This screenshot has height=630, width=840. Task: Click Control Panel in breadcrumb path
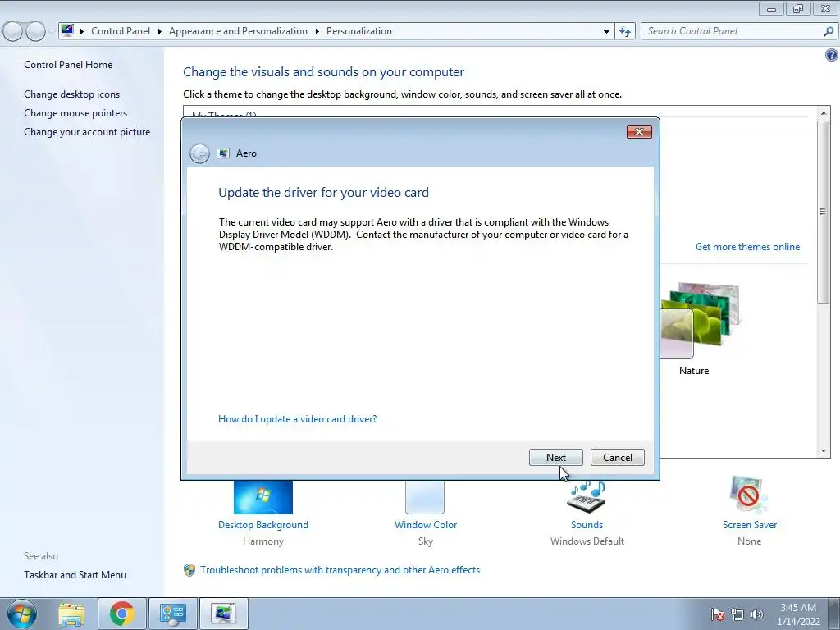point(121,31)
